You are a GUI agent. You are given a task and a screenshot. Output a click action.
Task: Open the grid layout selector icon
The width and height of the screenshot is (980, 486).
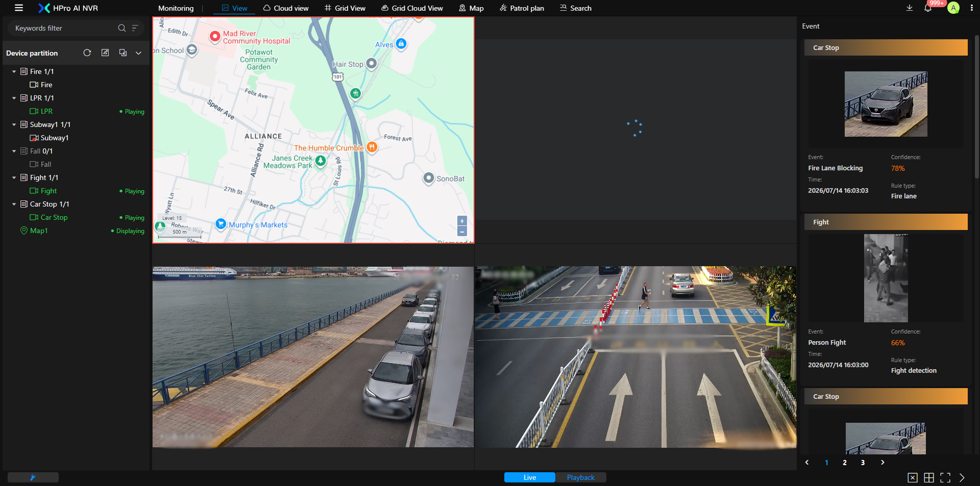(x=929, y=477)
